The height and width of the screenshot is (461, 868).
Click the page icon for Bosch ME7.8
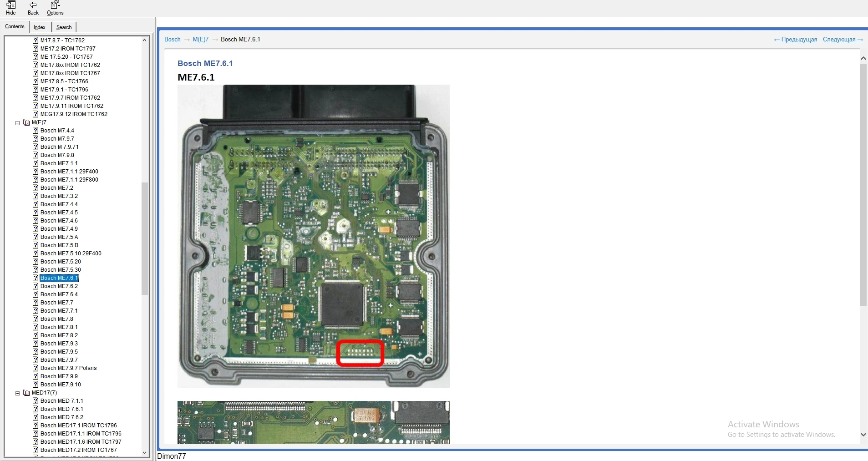point(36,319)
